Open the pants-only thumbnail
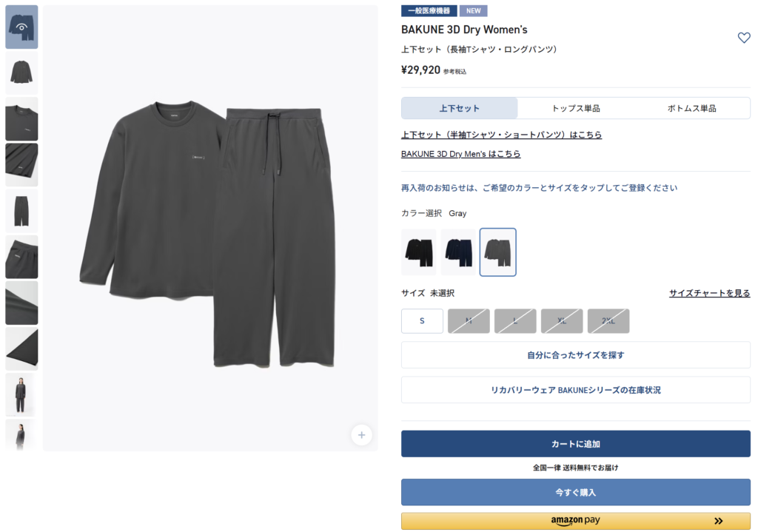This screenshot has width=758, height=532. [21, 211]
